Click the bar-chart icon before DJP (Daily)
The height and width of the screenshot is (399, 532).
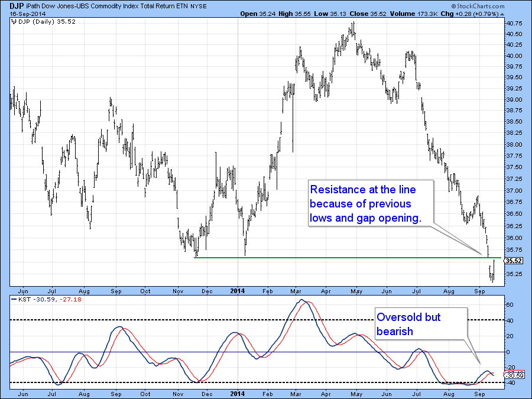(x=14, y=22)
